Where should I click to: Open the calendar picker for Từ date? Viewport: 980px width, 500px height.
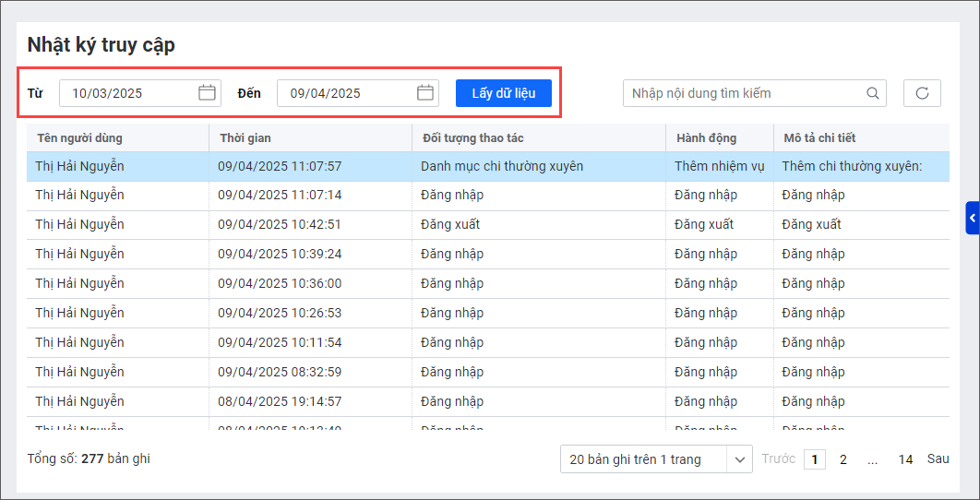(207, 93)
